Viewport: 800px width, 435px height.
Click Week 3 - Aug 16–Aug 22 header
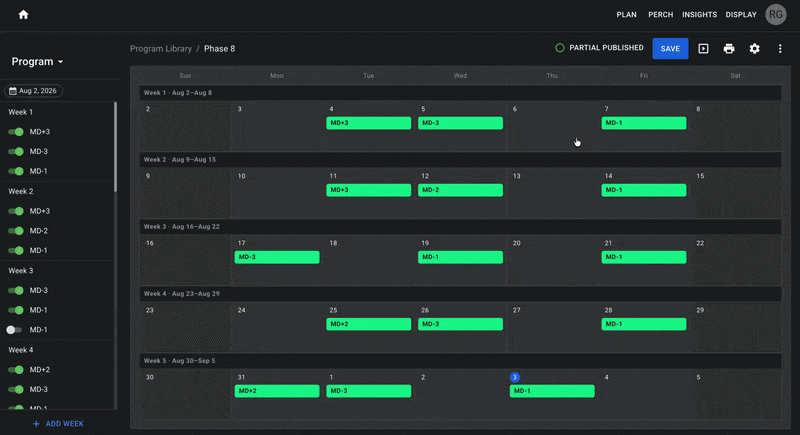point(460,226)
